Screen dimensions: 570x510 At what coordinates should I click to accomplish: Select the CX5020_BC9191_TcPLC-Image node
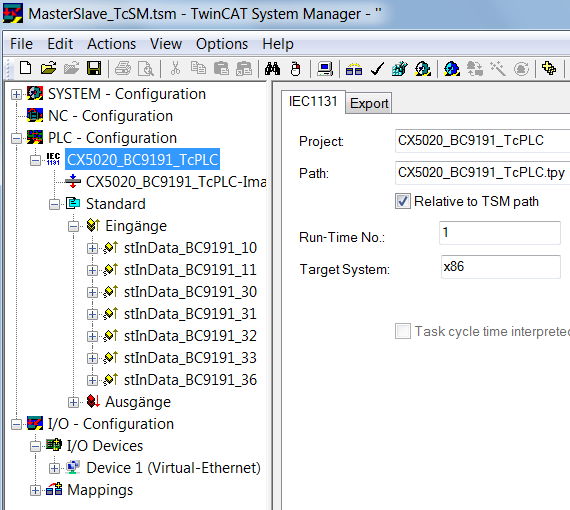tap(176, 182)
